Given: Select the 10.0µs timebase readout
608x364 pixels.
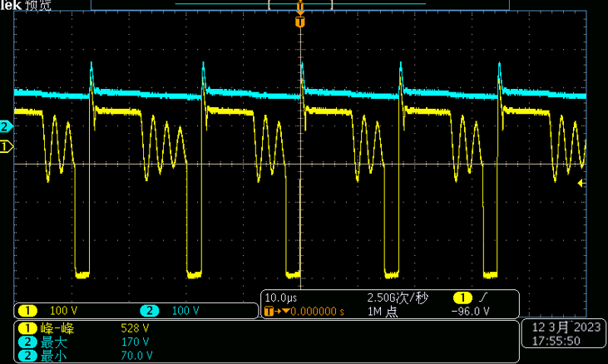Looking at the screenshot, I should [x=281, y=298].
